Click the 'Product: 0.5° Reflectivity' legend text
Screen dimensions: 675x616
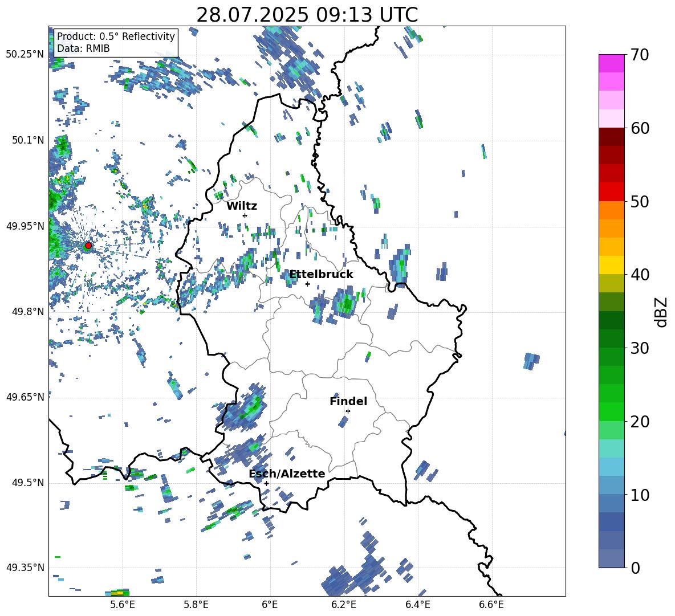(116, 36)
